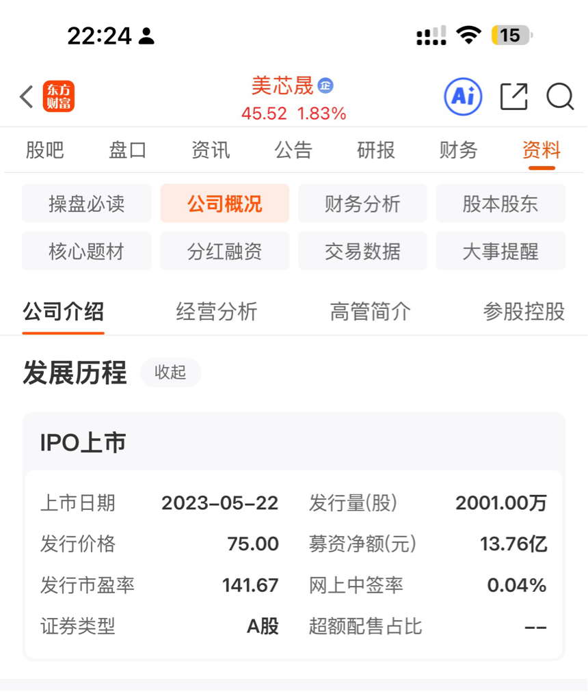The image size is (588, 700).
Task: Choose the 操盘必读 category button
Action: click(87, 204)
